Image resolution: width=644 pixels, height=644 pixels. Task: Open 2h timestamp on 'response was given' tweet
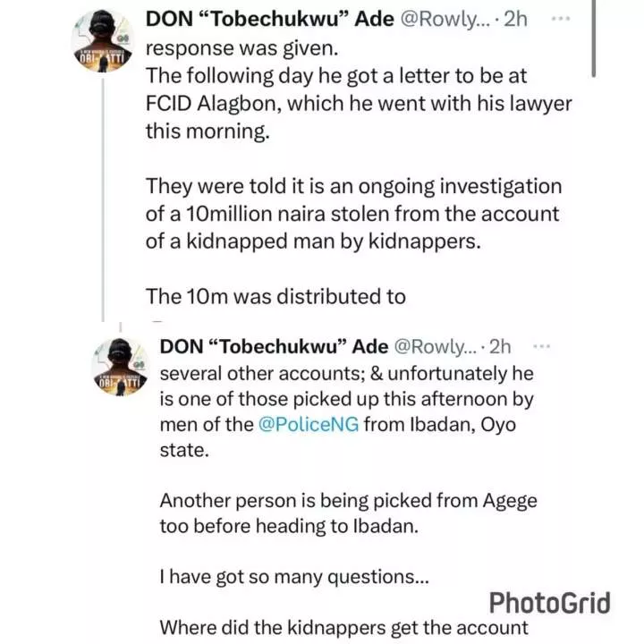pyautogui.click(x=515, y=19)
